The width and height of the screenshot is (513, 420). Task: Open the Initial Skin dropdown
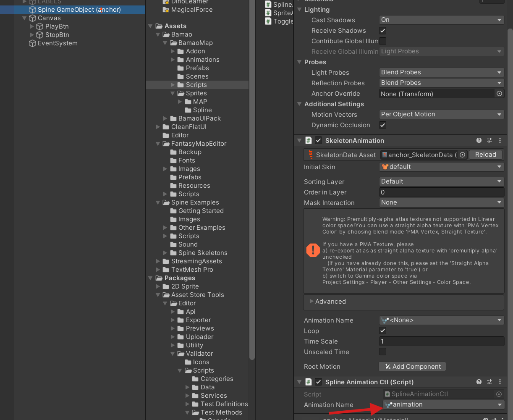pos(441,167)
